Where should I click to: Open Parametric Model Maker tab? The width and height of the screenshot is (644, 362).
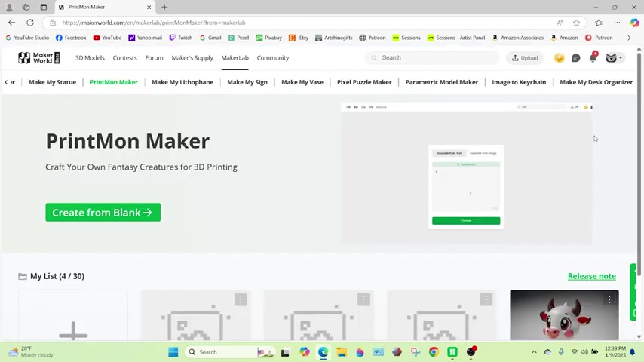point(441,82)
